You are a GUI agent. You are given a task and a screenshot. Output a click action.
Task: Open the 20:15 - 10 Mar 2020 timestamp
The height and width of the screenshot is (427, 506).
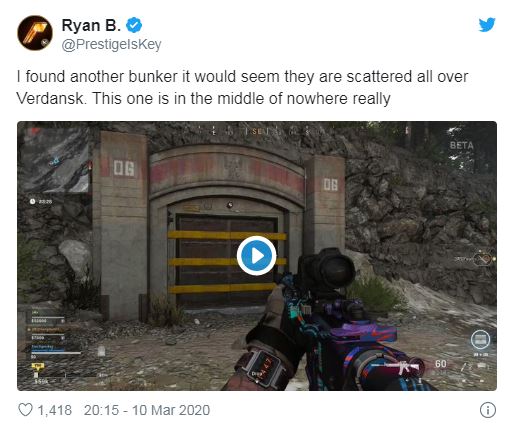tap(147, 410)
